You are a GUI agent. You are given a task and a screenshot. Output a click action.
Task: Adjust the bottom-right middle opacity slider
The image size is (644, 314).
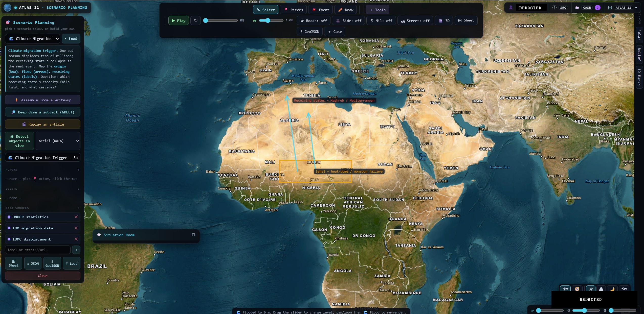(x=586, y=310)
